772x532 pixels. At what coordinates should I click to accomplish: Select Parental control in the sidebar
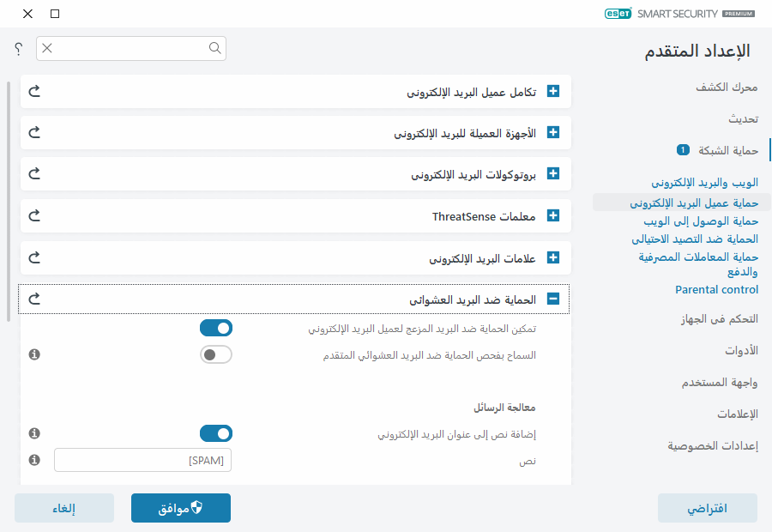(x=716, y=289)
